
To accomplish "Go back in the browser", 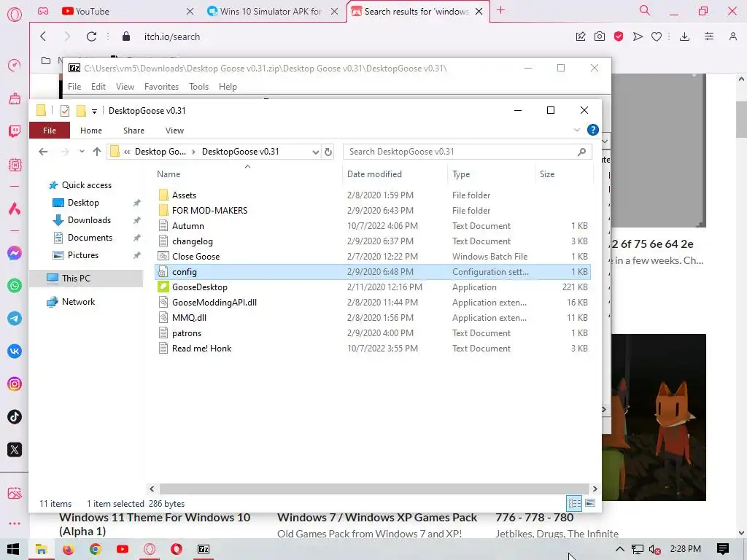I will point(43,36).
